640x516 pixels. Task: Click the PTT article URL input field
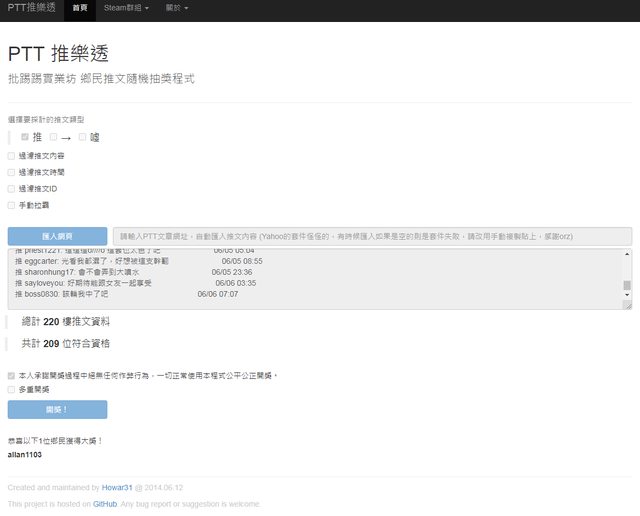[371, 236]
